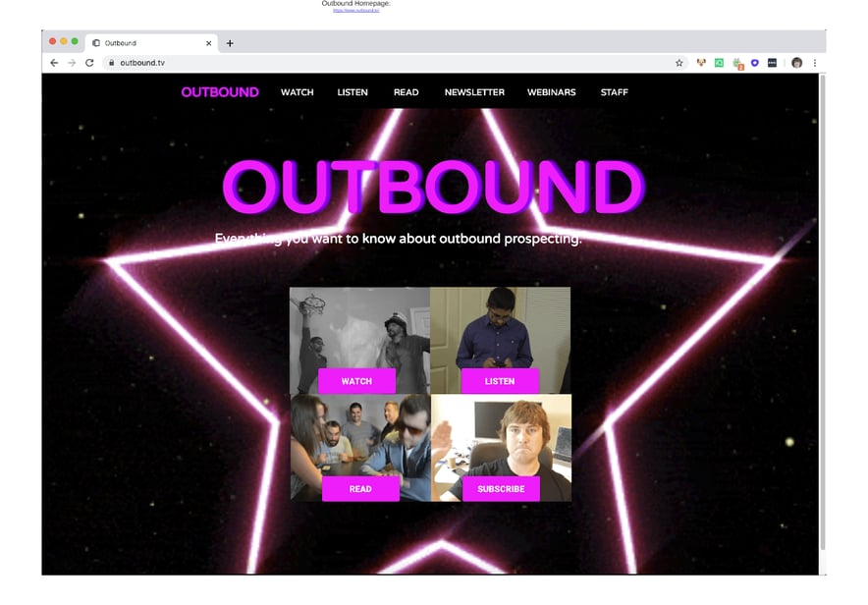This screenshot has width=868, height=605.
Task: Open the Chrome profile avatar
Action: click(797, 63)
